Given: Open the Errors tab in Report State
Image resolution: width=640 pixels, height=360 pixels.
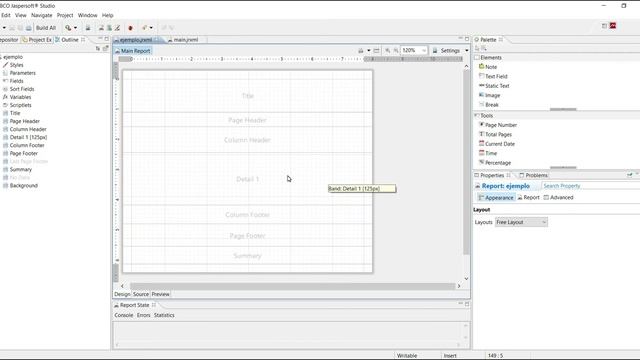Looking at the screenshot, I should click(x=143, y=315).
